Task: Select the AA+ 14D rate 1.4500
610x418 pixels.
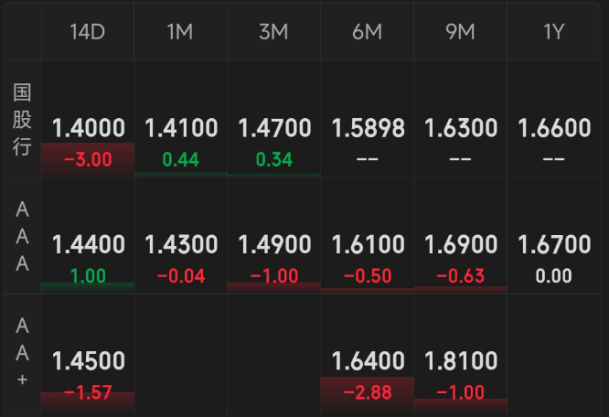Action: pos(88,361)
